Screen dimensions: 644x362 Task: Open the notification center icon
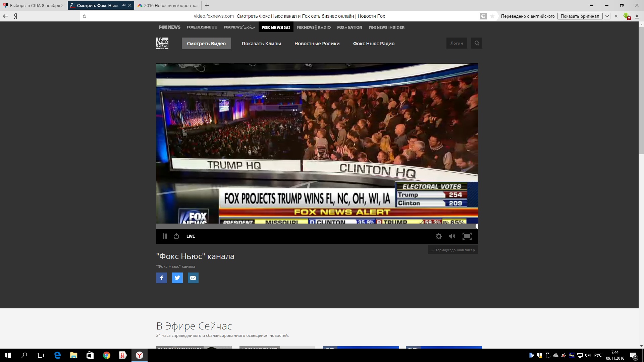[634, 355]
